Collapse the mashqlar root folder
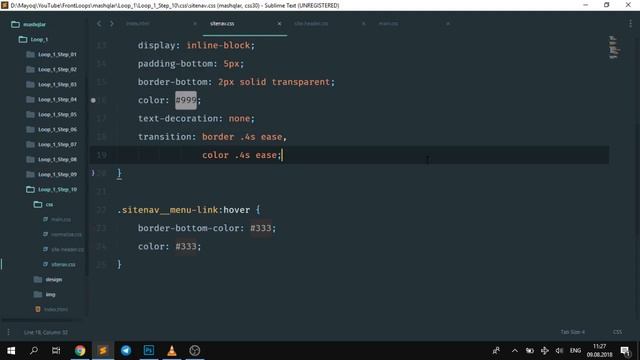This screenshot has height=360, width=640. pos(28,24)
